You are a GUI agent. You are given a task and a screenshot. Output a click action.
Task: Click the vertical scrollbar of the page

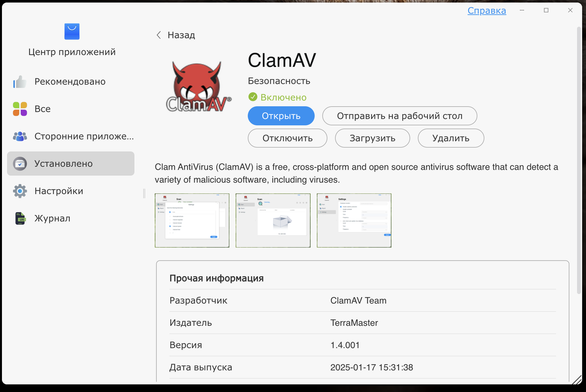[579, 161]
